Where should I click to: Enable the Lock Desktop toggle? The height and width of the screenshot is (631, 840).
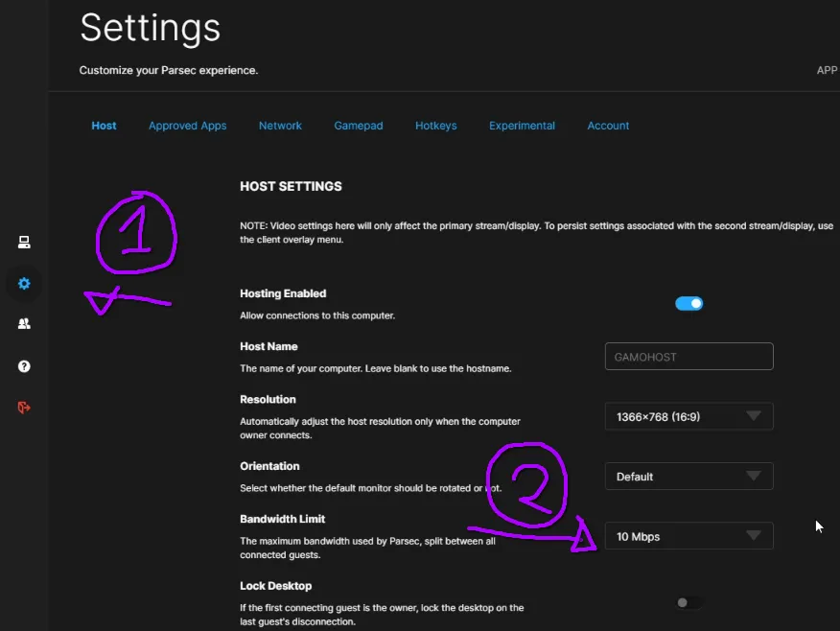[x=688, y=602]
